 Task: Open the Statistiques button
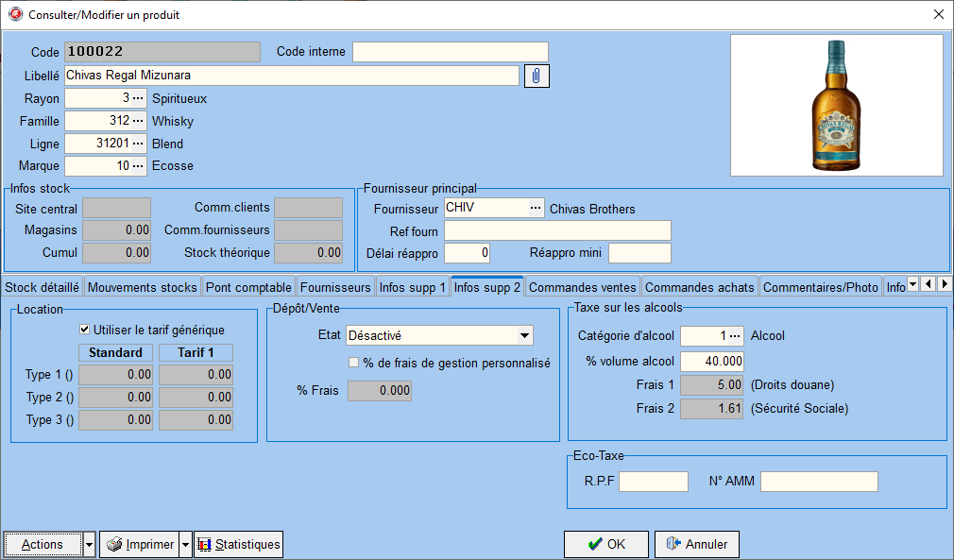click(x=239, y=545)
